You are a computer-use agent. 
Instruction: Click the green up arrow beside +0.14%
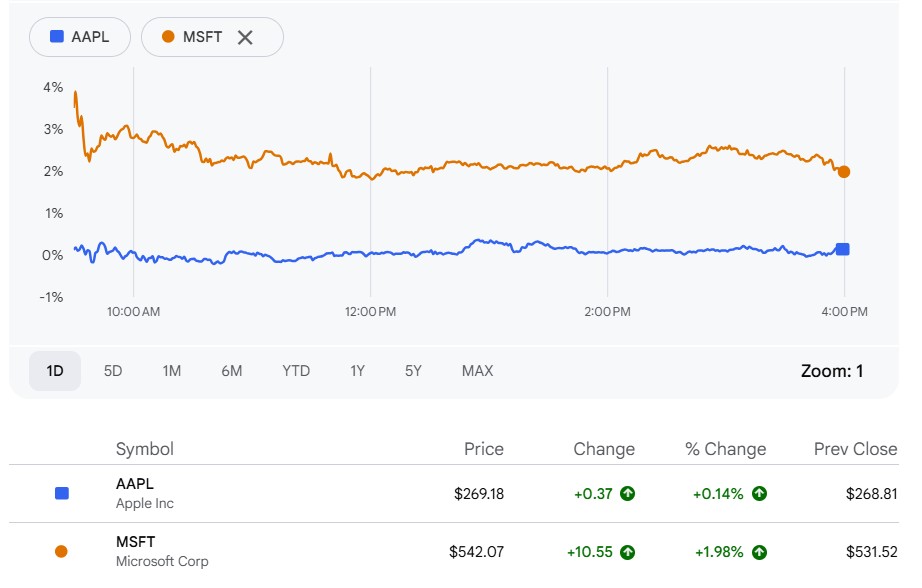click(759, 493)
